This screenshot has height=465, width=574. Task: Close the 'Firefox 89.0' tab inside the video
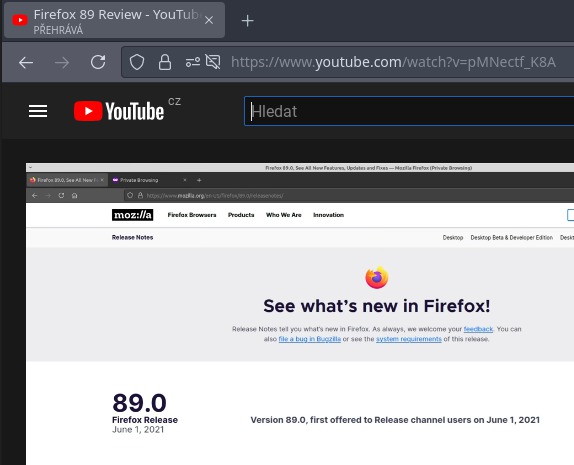click(102, 180)
